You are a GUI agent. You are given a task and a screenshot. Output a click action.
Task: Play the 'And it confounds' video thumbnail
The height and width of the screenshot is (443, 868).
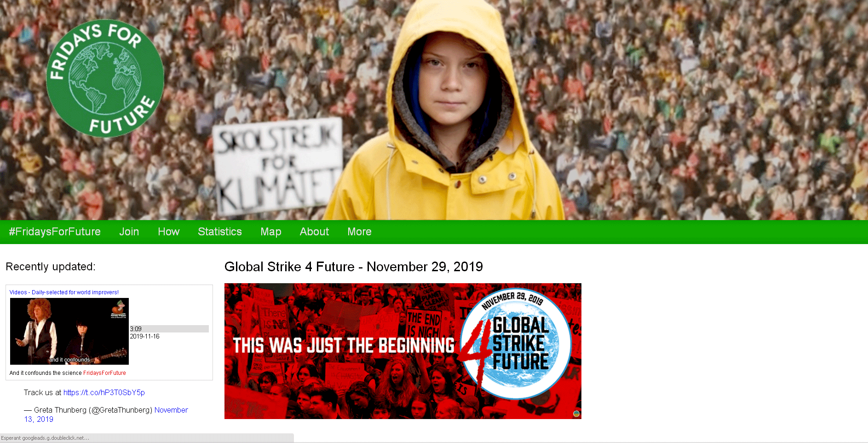tap(69, 331)
